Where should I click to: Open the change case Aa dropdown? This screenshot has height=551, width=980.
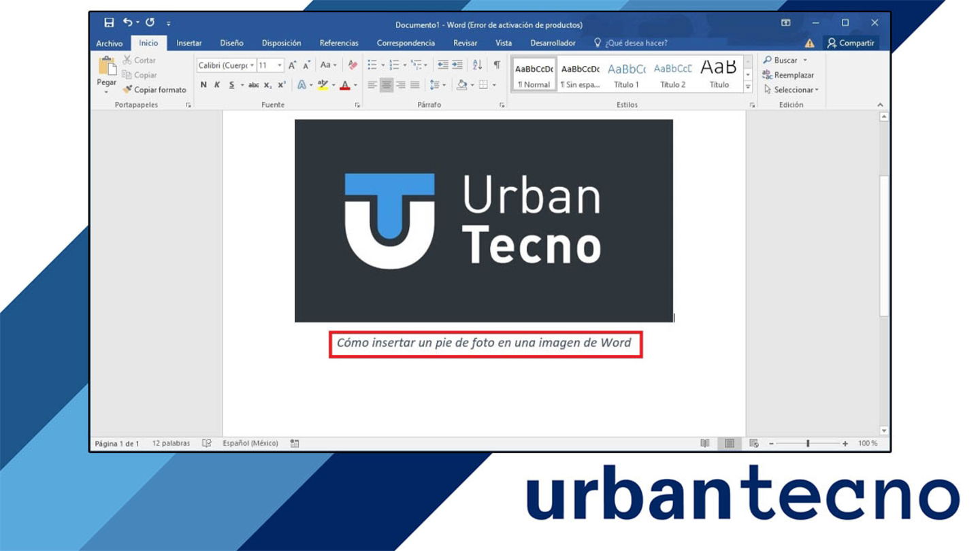tap(329, 65)
